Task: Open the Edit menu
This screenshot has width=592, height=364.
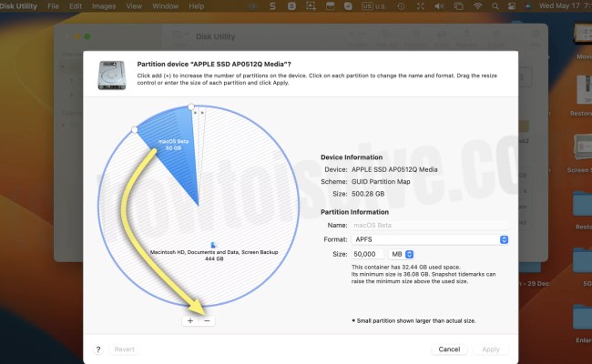Action: pos(76,6)
